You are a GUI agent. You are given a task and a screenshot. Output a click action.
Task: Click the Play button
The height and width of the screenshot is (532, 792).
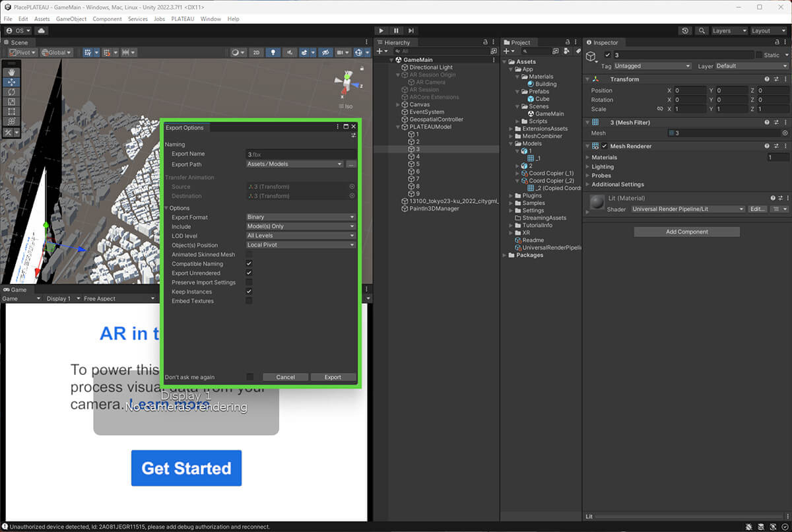click(381, 30)
